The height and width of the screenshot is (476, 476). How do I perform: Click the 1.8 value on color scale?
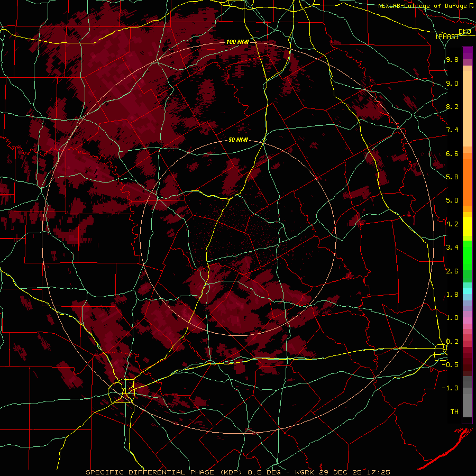(452, 295)
